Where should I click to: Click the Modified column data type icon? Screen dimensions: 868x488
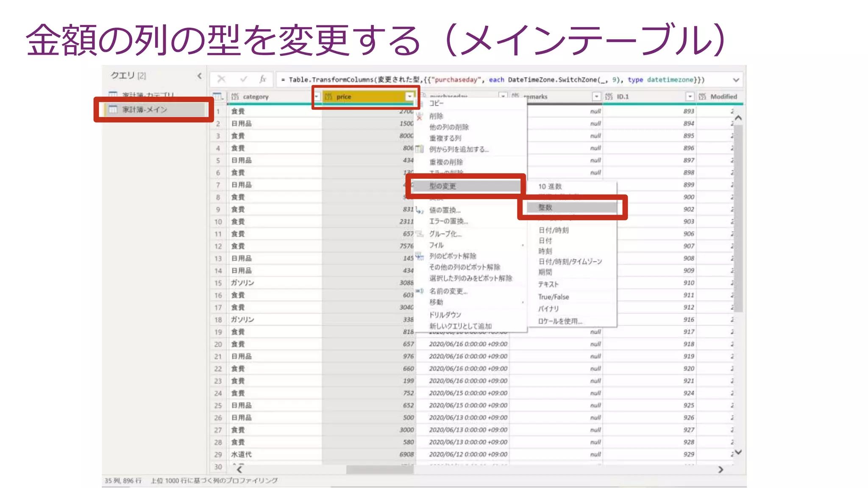coord(702,97)
